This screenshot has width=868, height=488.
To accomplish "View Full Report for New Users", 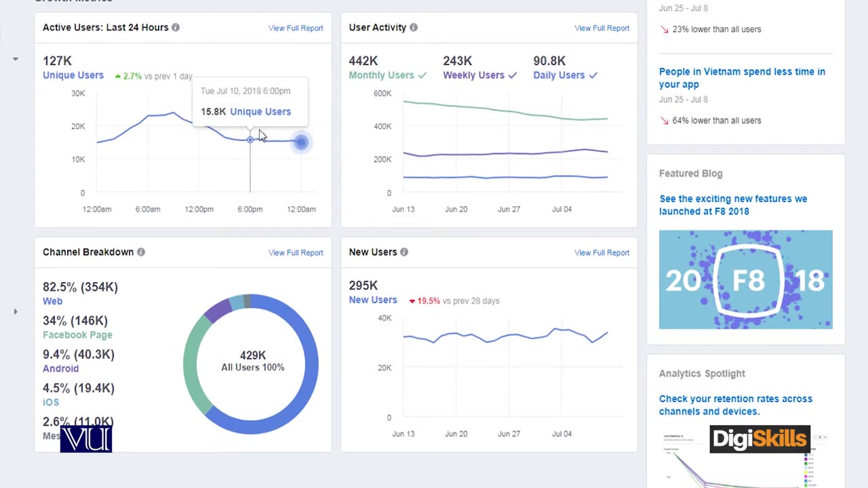I will pos(602,252).
